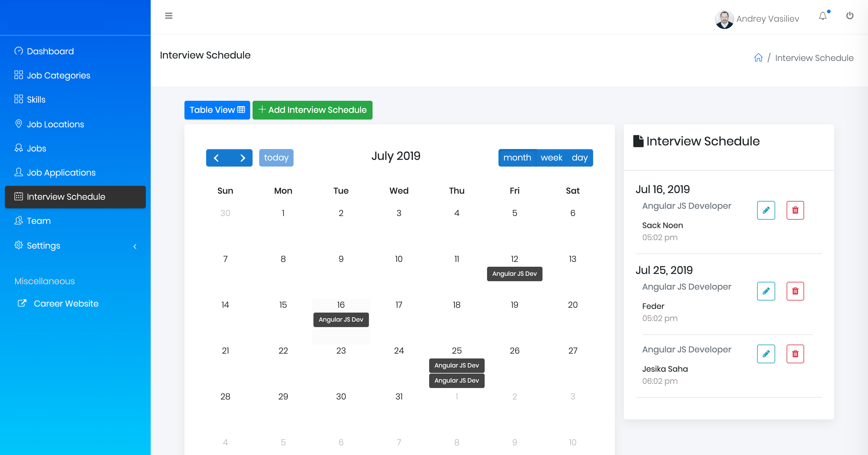868x455 pixels.
Task: Select month calendar view
Action: tap(517, 158)
